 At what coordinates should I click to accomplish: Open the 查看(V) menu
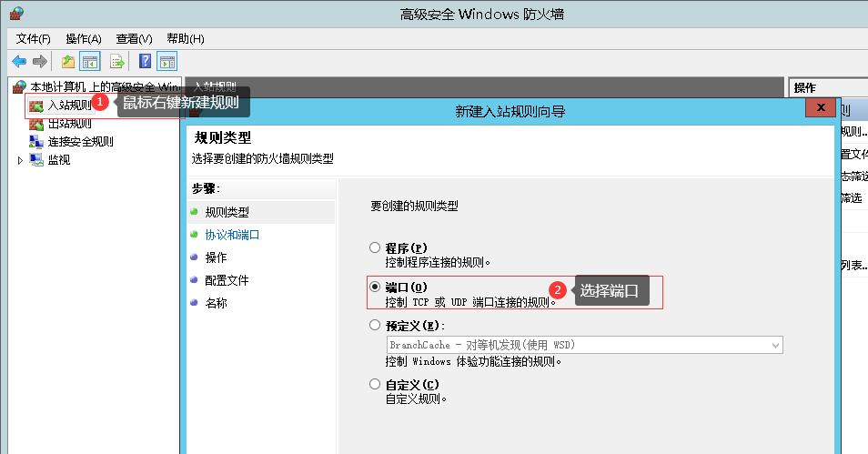point(134,39)
